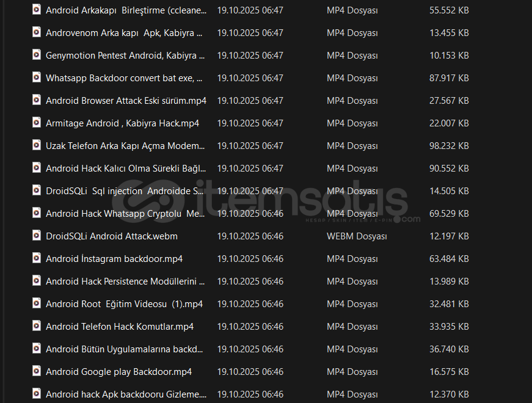Screen dimensions: 532x403
Task: Click the icon of Android Hack Kalıcı Olma
Action: pos(36,167)
